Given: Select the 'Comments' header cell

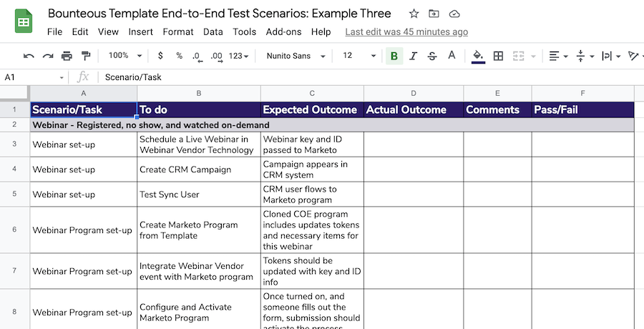Looking at the screenshot, I should click(497, 109).
